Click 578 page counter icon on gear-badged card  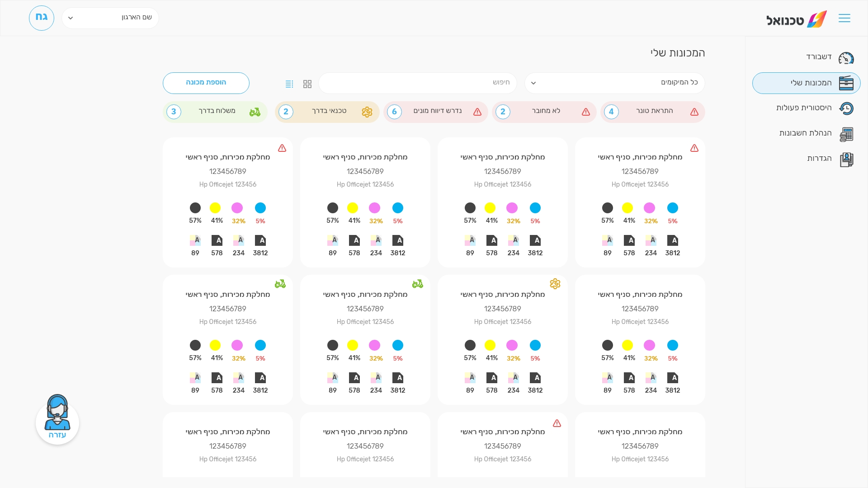coord(492,378)
